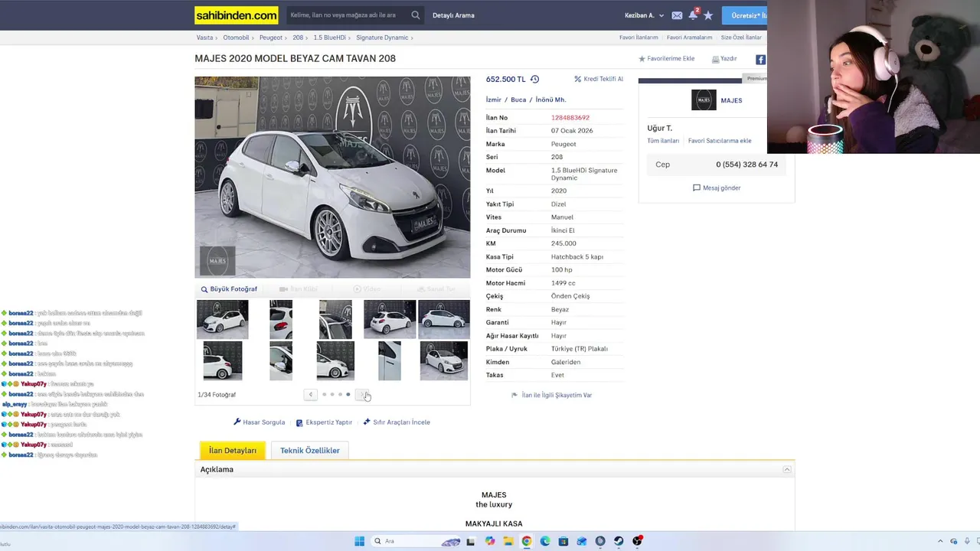
Task: Show hidden system tray icons chevron
Action: click(941, 541)
